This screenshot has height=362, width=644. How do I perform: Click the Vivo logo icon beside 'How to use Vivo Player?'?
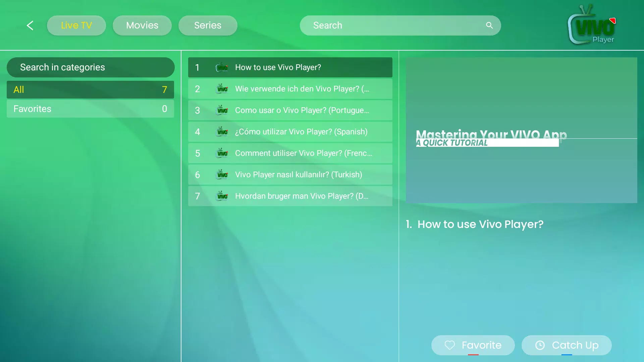tap(222, 67)
